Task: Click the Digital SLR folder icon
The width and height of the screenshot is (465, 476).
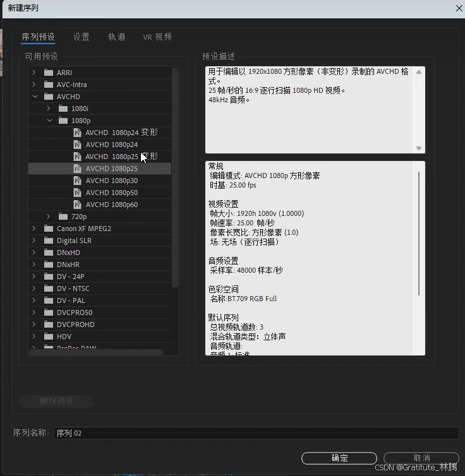Action: click(x=49, y=241)
